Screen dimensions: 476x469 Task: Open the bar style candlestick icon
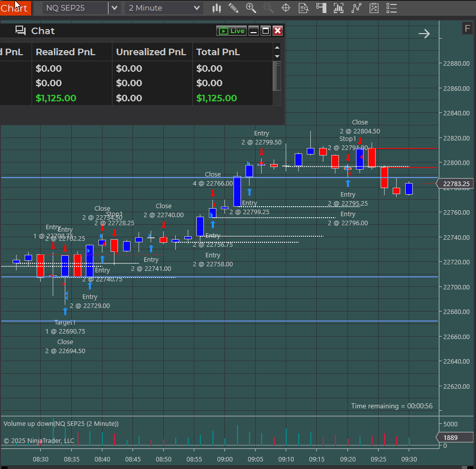tap(216, 8)
